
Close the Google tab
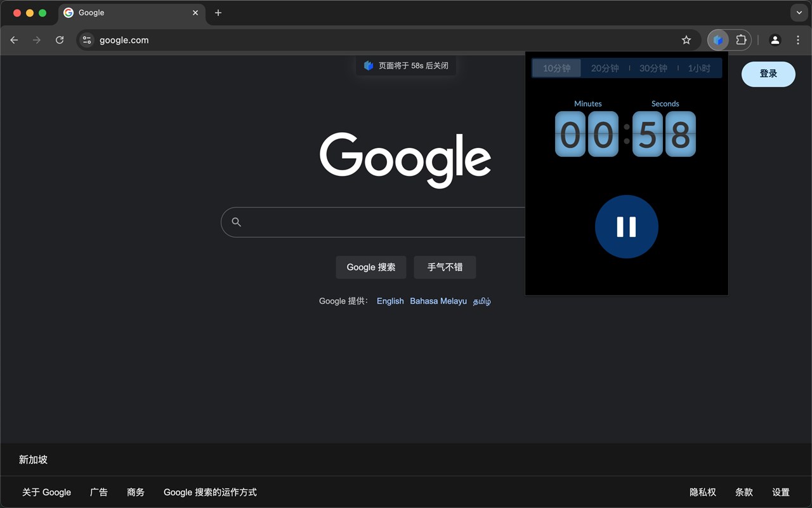point(195,13)
